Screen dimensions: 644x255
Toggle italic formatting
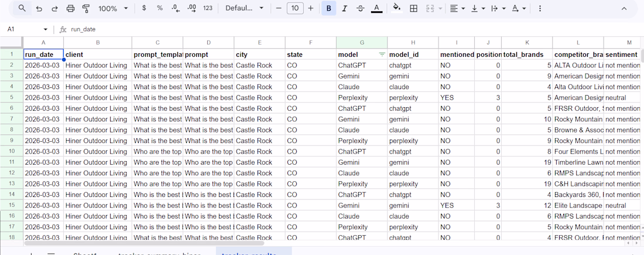click(344, 9)
